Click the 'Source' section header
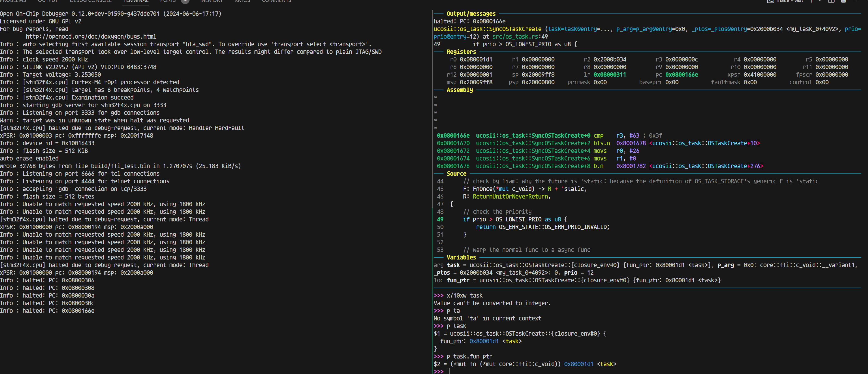This screenshot has width=868, height=374. [x=456, y=174]
